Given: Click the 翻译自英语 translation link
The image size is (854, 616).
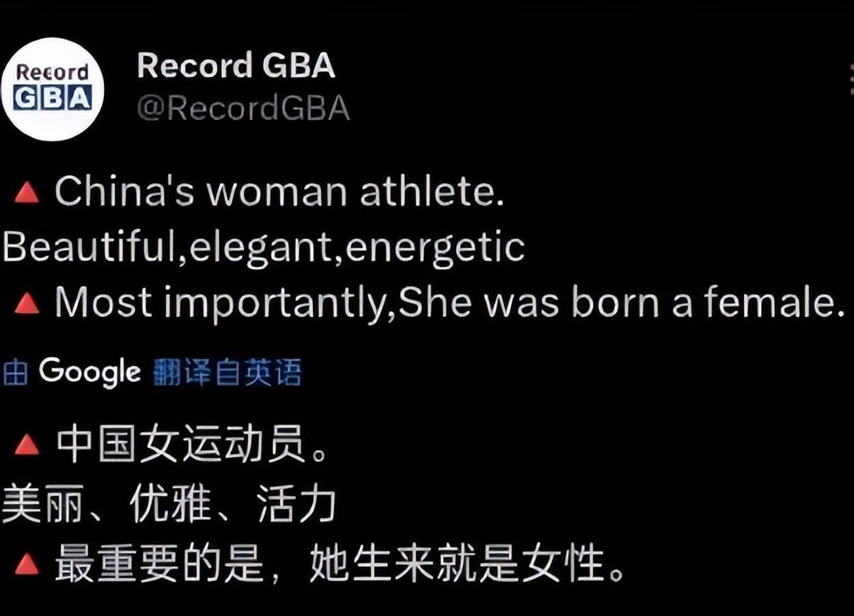Looking at the screenshot, I should 227,374.
